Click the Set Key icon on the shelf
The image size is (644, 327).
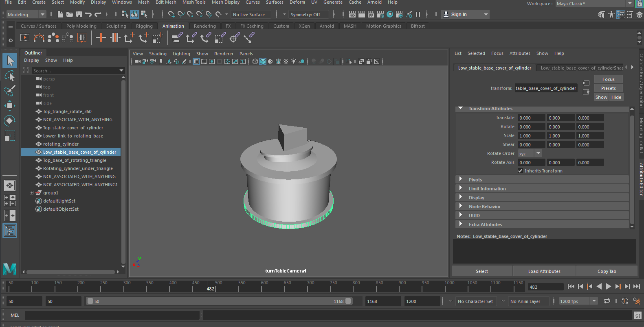click(x=101, y=38)
